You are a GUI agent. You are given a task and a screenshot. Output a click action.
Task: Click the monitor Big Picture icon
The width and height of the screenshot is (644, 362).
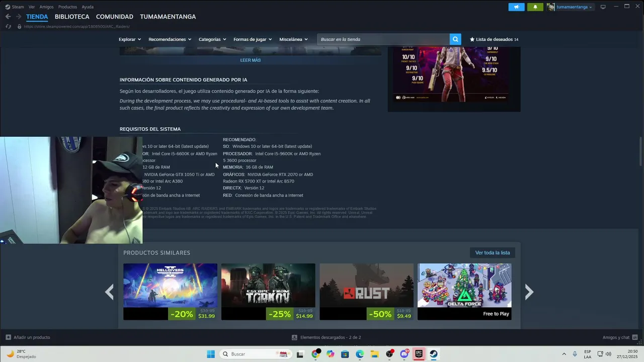(603, 7)
